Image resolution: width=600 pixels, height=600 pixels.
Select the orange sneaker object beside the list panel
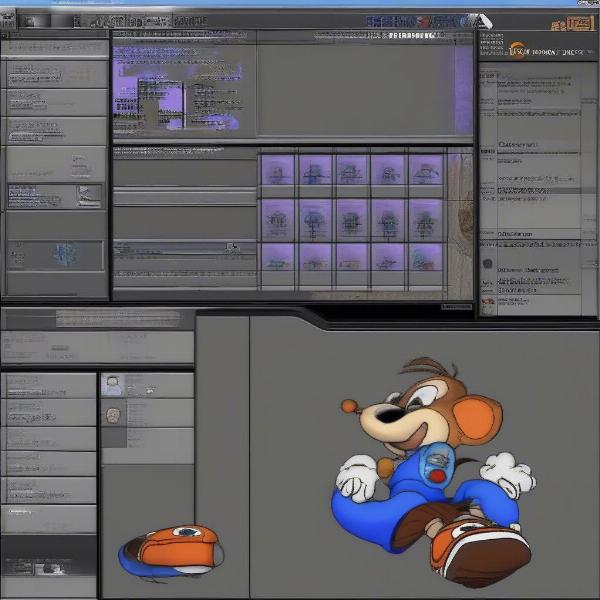[x=171, y=551]
